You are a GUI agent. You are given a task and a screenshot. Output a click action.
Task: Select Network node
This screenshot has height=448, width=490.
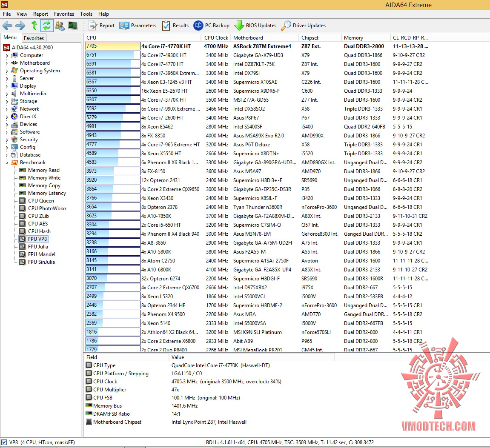(30, 109)
